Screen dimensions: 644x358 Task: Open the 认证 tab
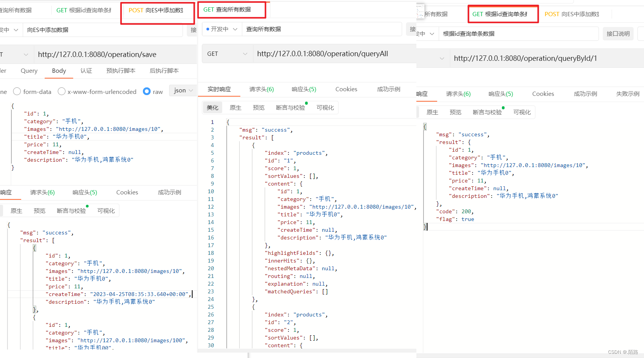(x=86, y=71)
